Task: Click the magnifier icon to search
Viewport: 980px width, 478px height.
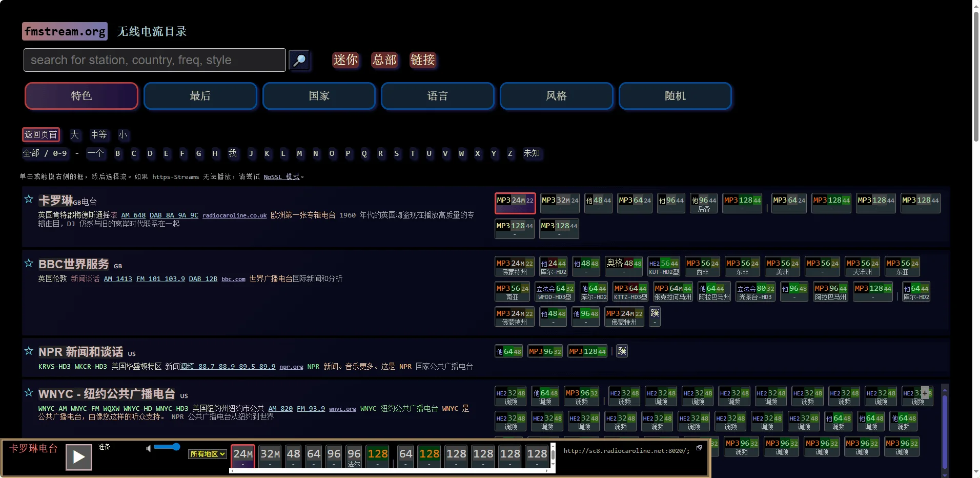Action: coord(299,60)
